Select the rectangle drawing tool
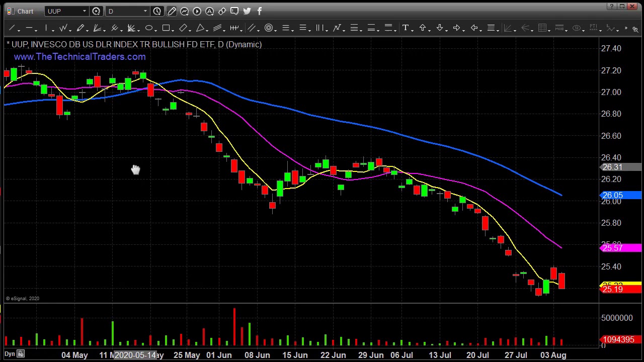This screenshot has width=644, height=362. tap(166, 28)
